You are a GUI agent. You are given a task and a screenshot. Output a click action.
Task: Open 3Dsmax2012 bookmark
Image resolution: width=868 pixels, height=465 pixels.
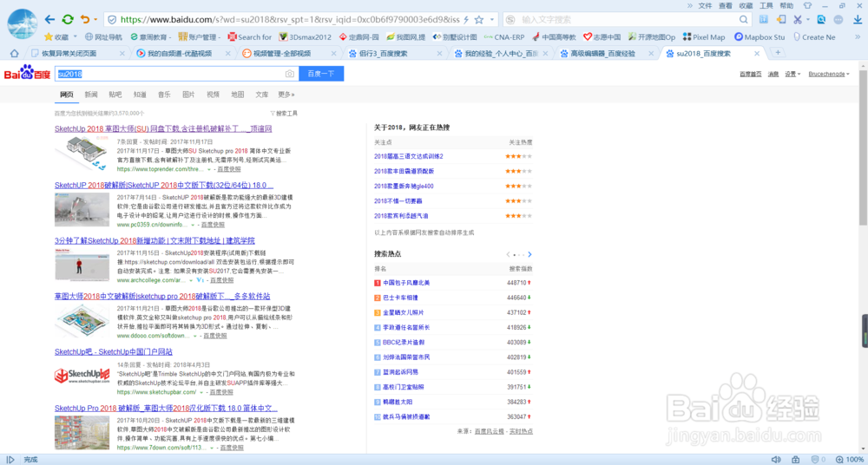pos(305,37)
